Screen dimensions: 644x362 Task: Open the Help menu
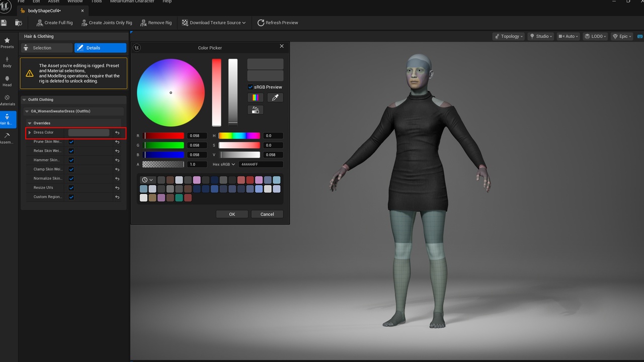click(167, 2)
